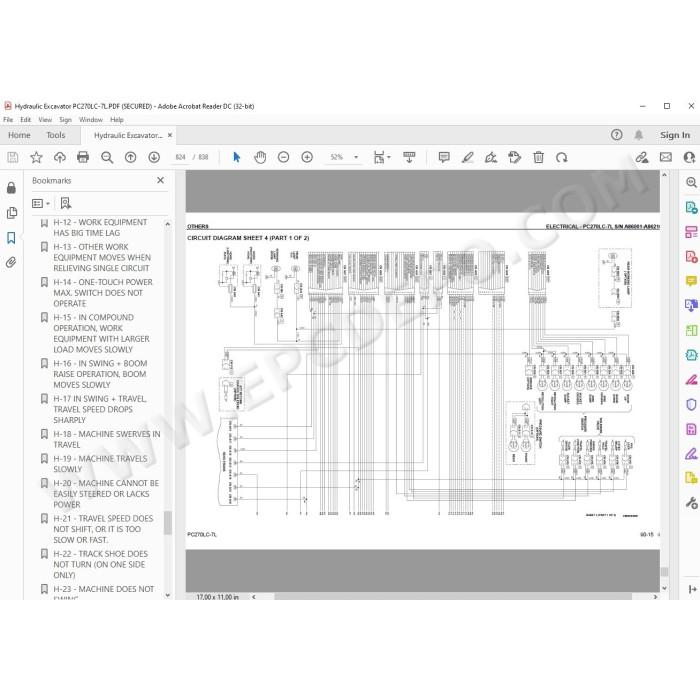
Task: Open bookmark H-22 Track Shoe Does Not Turn
Action: (x=100, y=564)
